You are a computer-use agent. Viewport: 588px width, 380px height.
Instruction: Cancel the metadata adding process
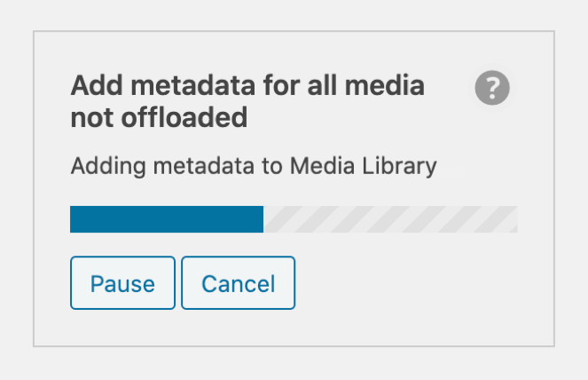[x=238, y=283]
